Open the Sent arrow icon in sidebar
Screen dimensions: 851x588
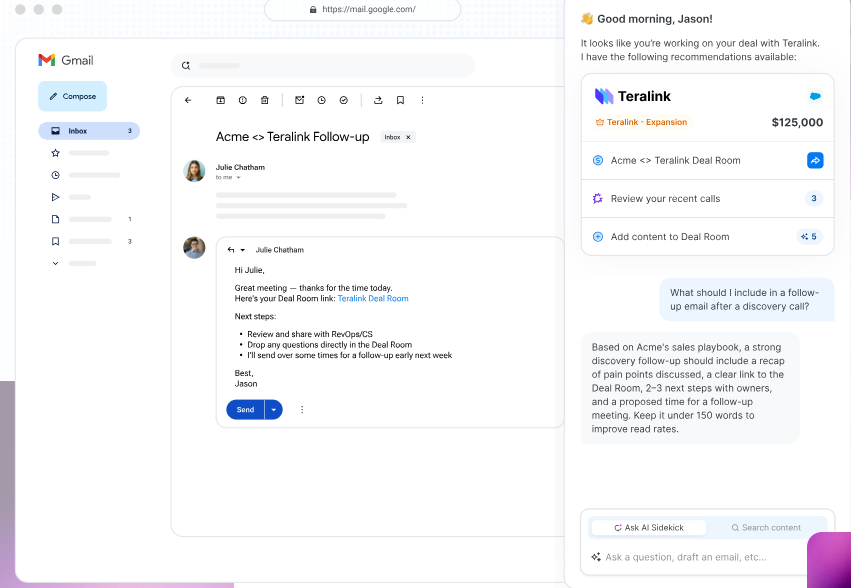(55, 197)
